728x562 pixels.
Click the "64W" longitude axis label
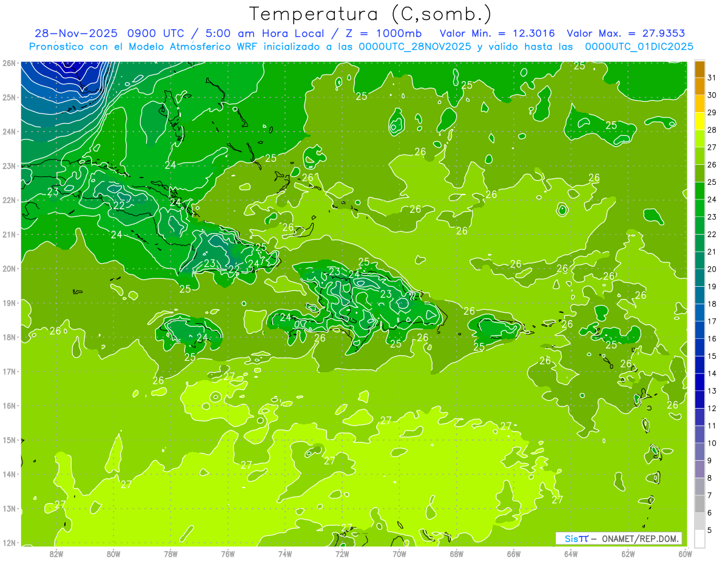[571, 554]
